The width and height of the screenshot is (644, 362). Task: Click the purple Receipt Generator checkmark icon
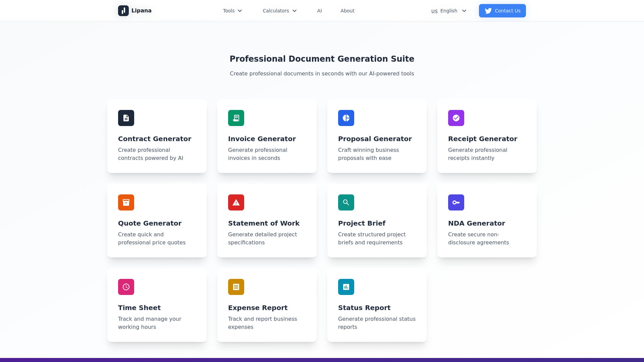(456, 118)
